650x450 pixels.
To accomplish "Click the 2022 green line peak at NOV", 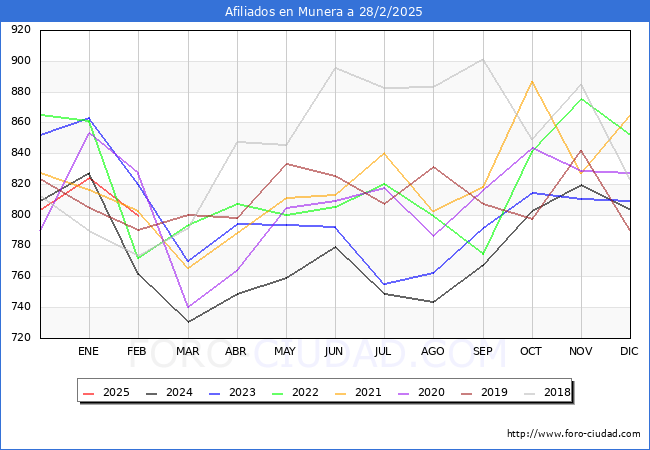I will 581,99.
